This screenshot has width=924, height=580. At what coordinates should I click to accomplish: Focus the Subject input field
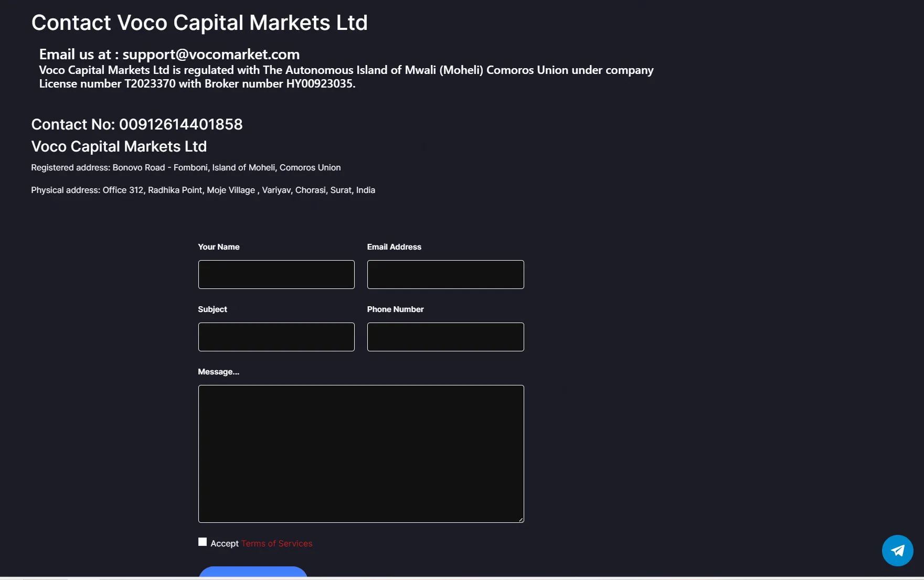(x=277, y=337)
